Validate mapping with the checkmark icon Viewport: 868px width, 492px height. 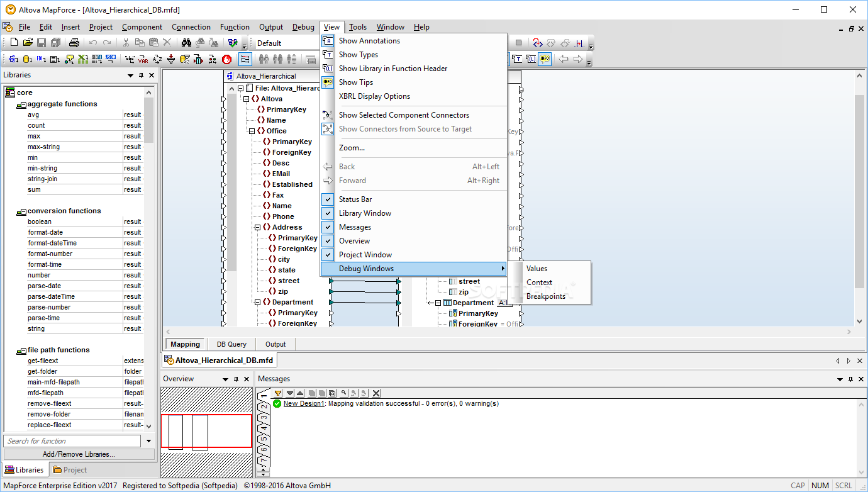(233, 43)
